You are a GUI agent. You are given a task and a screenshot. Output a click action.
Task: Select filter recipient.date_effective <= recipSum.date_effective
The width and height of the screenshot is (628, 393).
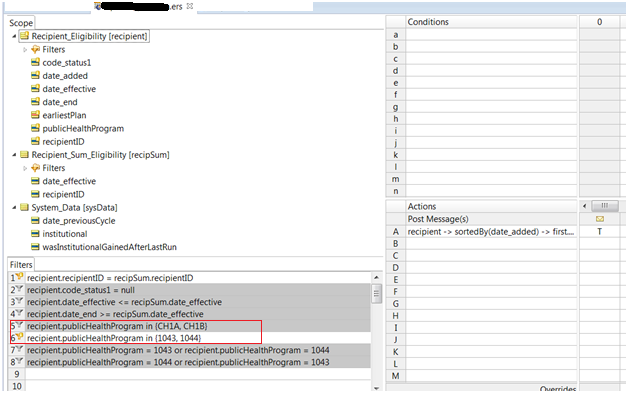click(x=198, y=302)
